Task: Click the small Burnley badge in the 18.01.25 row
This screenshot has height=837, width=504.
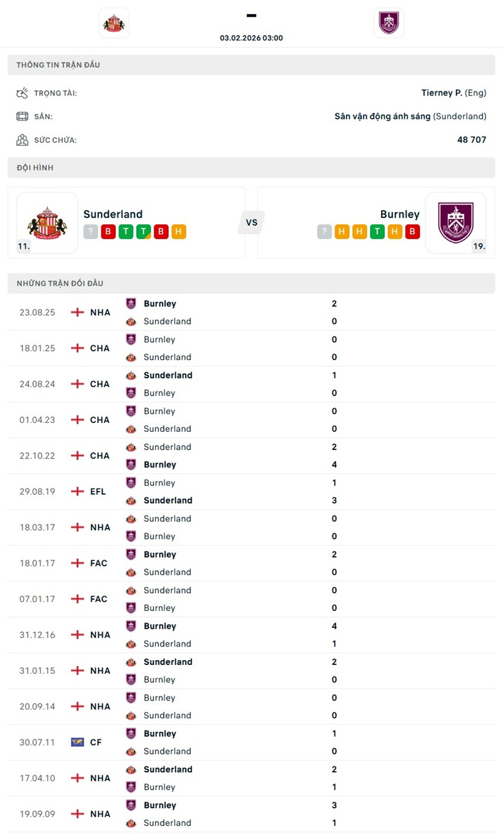Action: tap(131, 339)
